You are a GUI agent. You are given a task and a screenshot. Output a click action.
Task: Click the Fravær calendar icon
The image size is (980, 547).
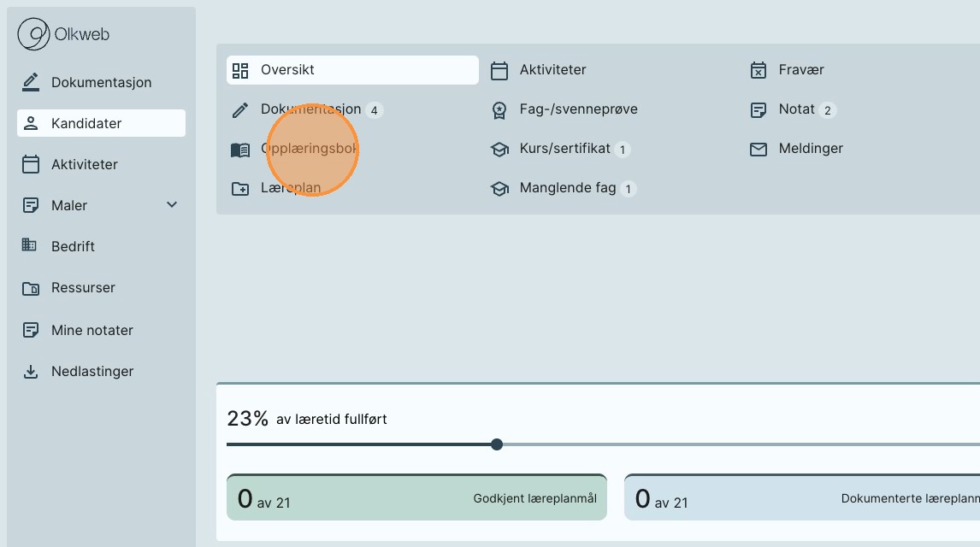[x=758, y=70]
